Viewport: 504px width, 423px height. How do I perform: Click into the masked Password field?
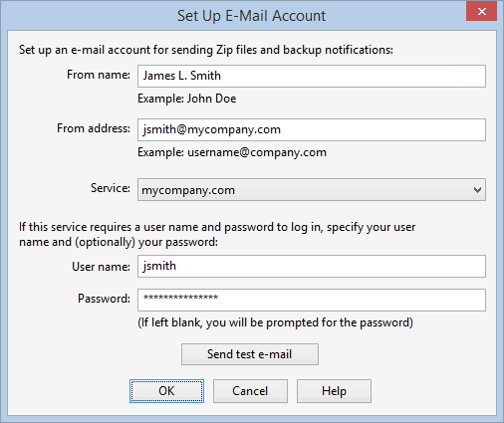click(312, 300)
